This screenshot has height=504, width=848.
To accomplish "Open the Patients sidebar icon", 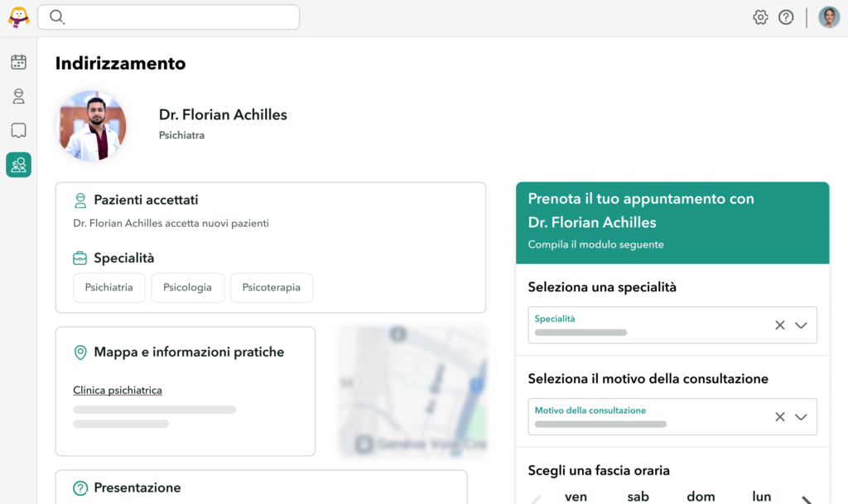I will [x=18, y=96].
